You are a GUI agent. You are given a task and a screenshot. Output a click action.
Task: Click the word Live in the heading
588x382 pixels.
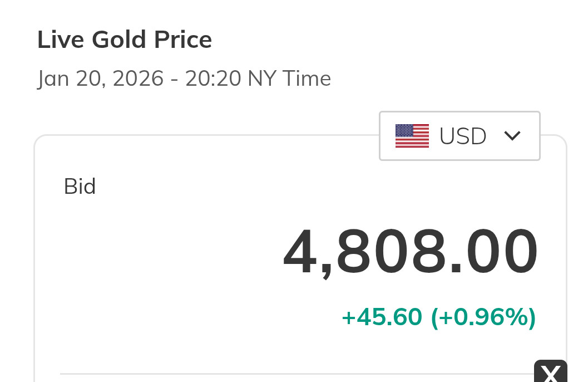click(x=59, y=40)
